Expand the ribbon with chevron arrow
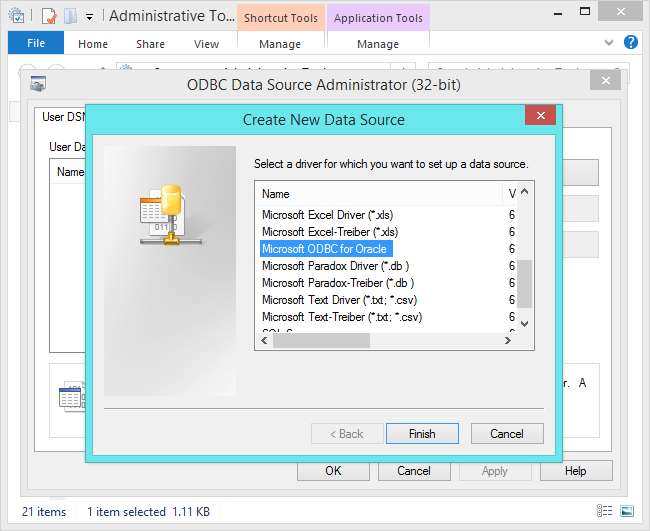This screenshot has height=531, width=650. coord(609,42)
